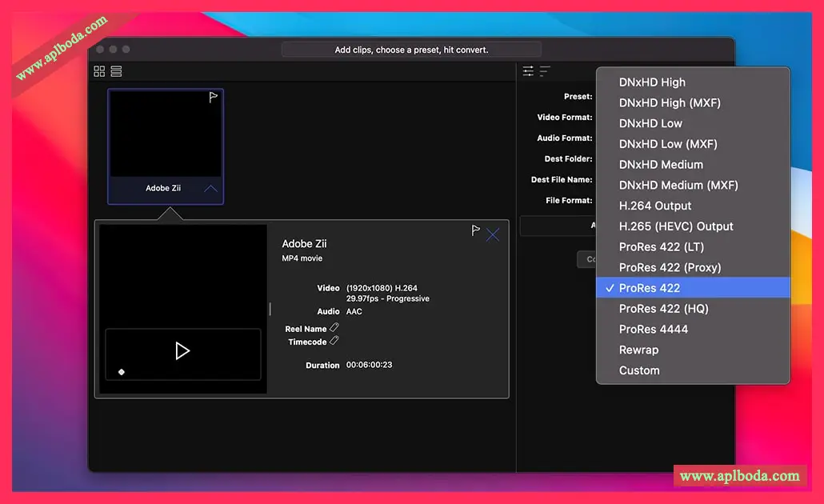Choose the DNxHD High preset

[x=652, y=82]
